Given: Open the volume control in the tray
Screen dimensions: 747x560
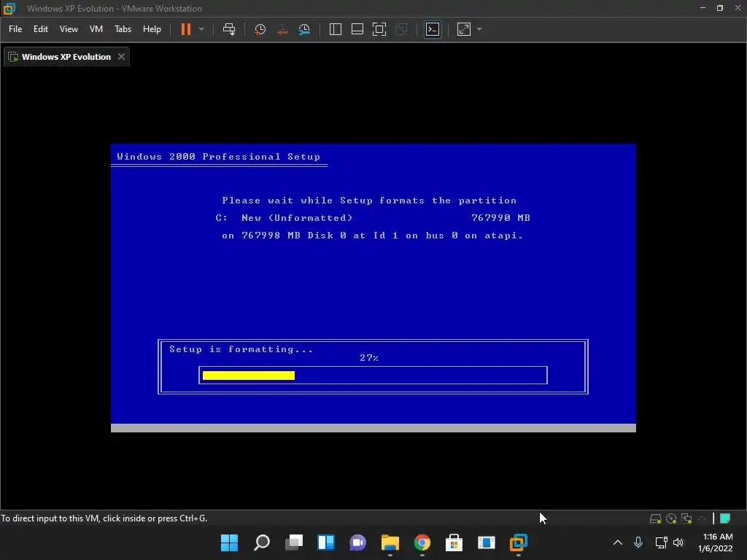Looking at the screenshot, I should coord(678,542).
